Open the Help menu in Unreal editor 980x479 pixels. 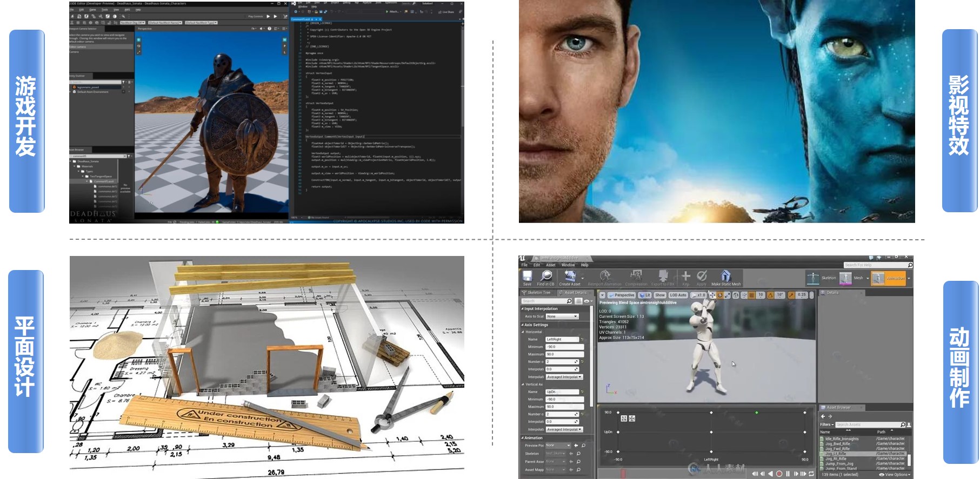click(585, 265)
